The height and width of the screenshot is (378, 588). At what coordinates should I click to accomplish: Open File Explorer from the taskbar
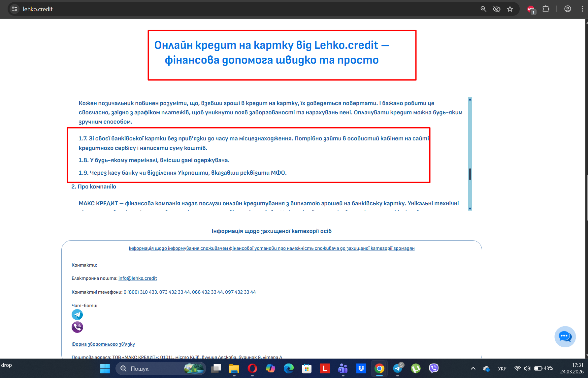click(234, 368)
